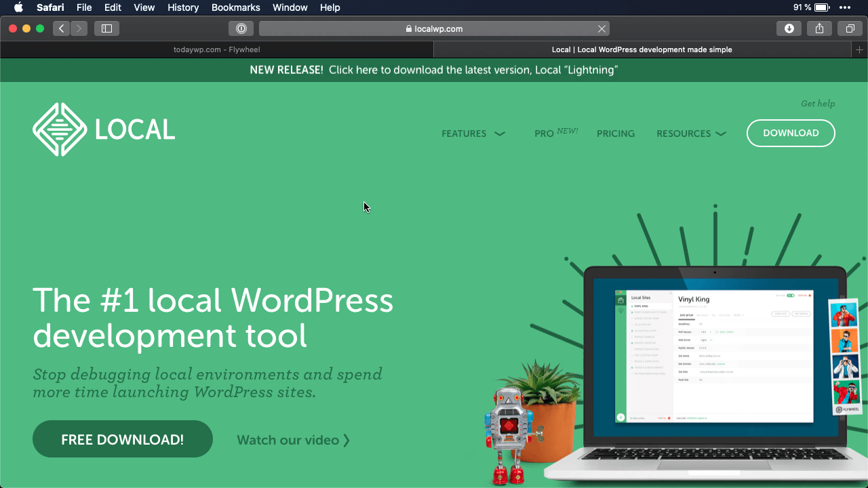Open Safari downloads icon

point(789,28)
